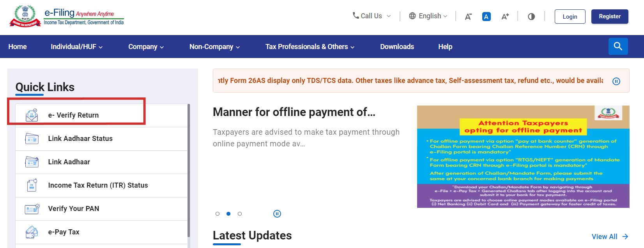
Task: Open the View All updates link
Action: (x=609, y=237)
